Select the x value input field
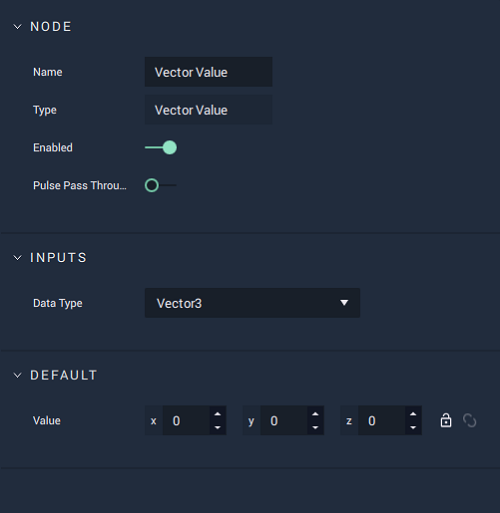The width and height of the screenshot is (500, 513). coord(186,421)
